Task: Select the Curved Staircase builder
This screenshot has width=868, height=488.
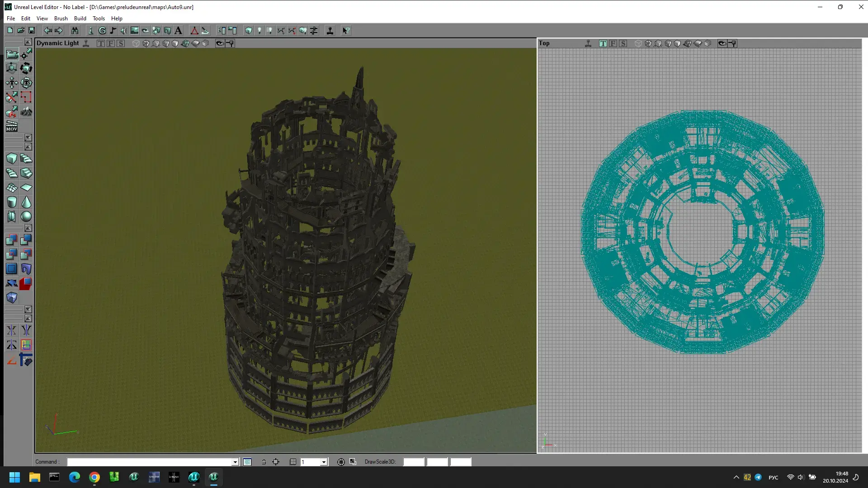Action: [26, 159]
